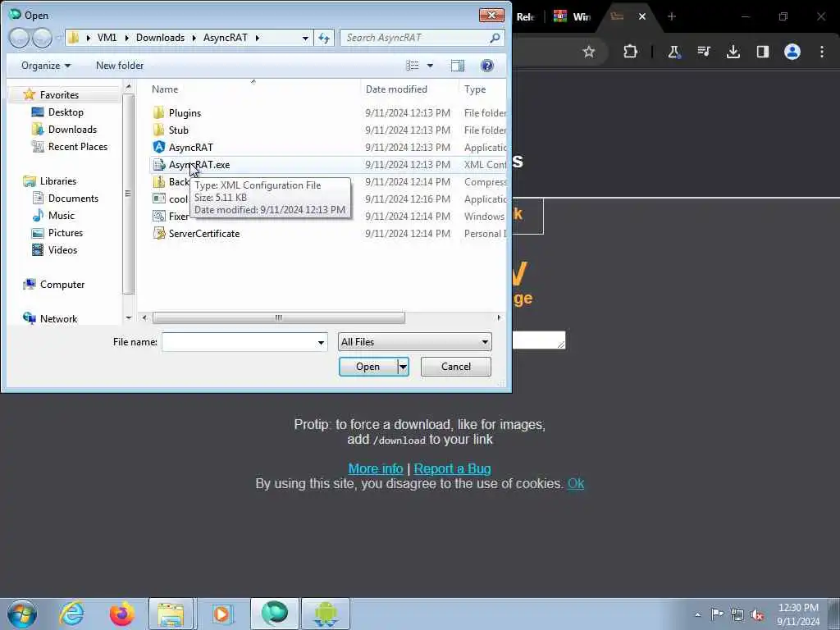Click the search magnifier icon
840x630 pixels.
point(495,38)
